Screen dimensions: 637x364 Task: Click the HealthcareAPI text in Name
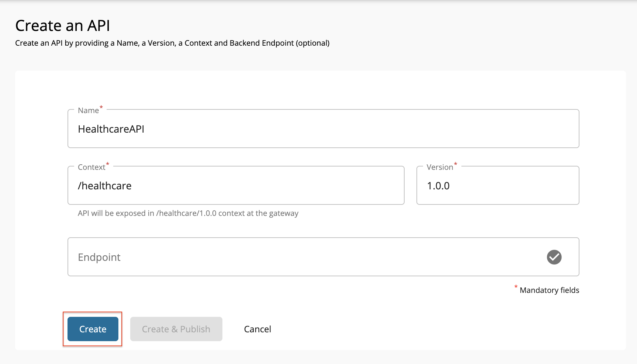tap(111, 129)
